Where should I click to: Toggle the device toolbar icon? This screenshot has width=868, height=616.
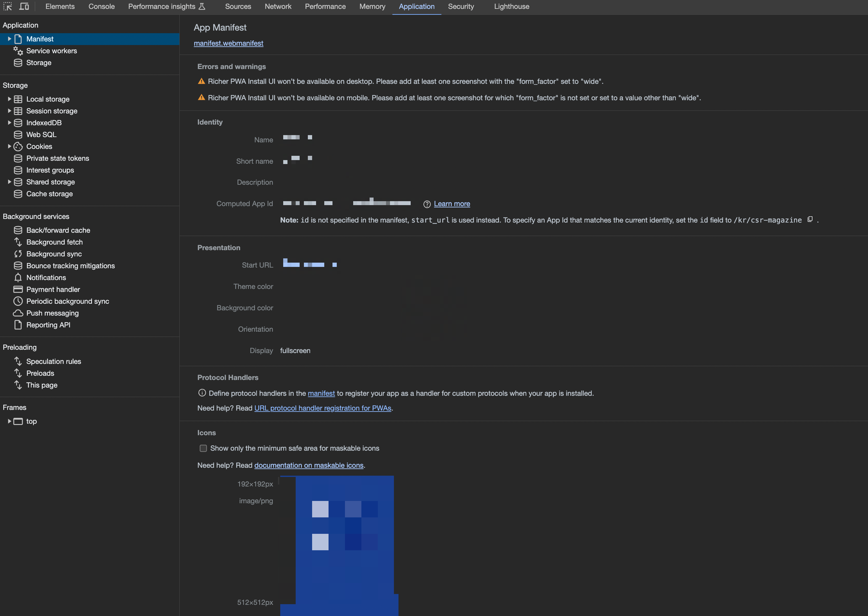click(24, 7)
